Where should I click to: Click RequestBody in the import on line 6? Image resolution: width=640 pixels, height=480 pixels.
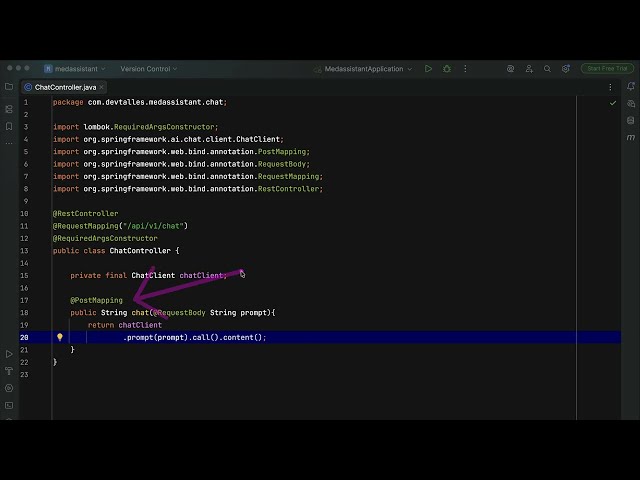point(282,164)
